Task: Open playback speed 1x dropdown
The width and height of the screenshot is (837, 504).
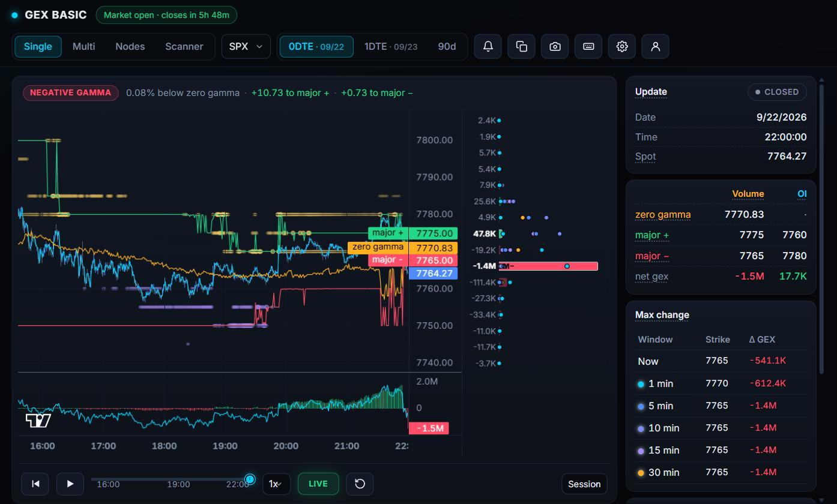Action: 276,484
